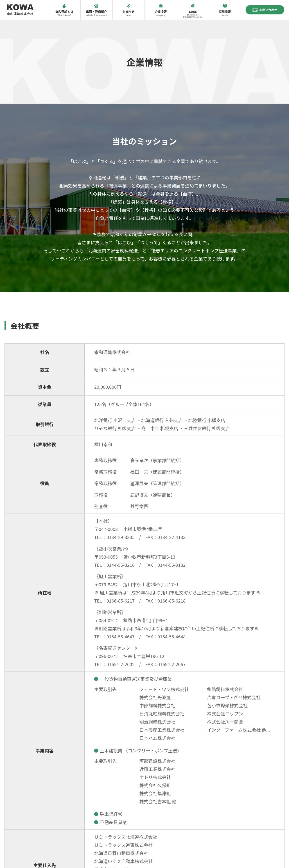Open the 企業情報 company menu item
289x868 pixels.
(160, 10)
